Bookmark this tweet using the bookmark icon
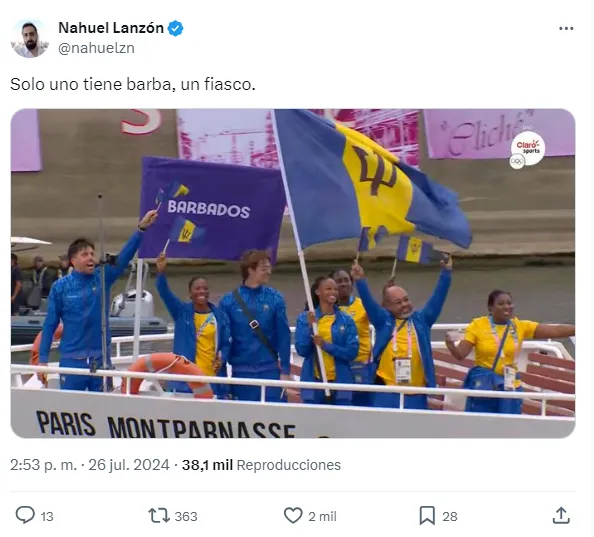 point(427,516)
